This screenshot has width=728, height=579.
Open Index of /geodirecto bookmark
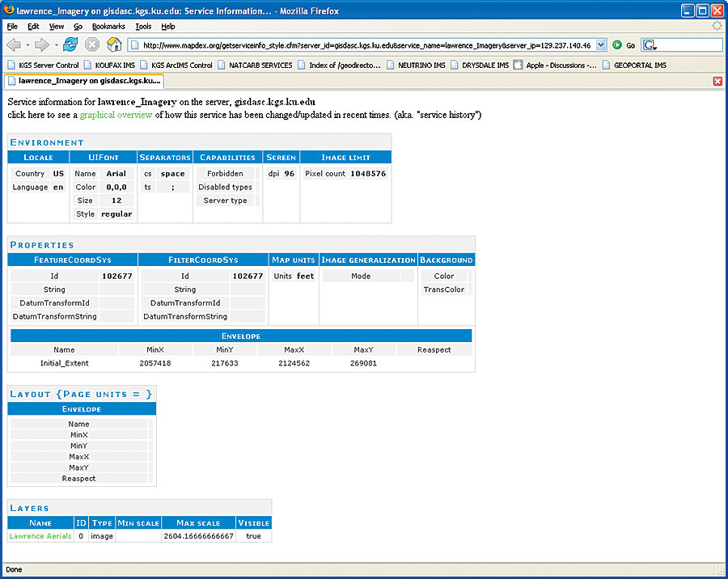point(339,66)
